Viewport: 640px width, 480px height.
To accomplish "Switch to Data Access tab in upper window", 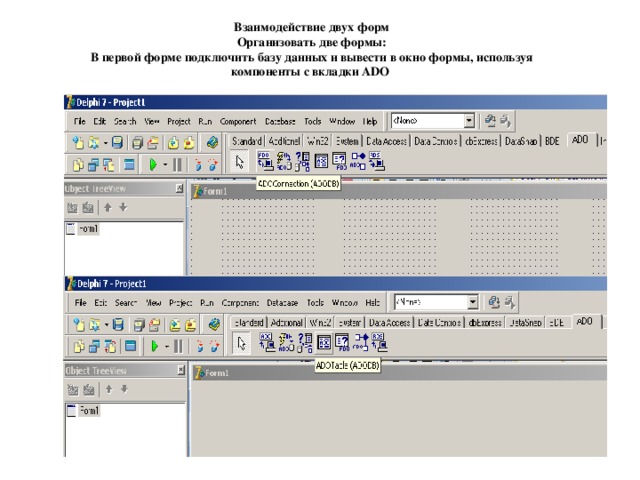I will click(387, 141).
